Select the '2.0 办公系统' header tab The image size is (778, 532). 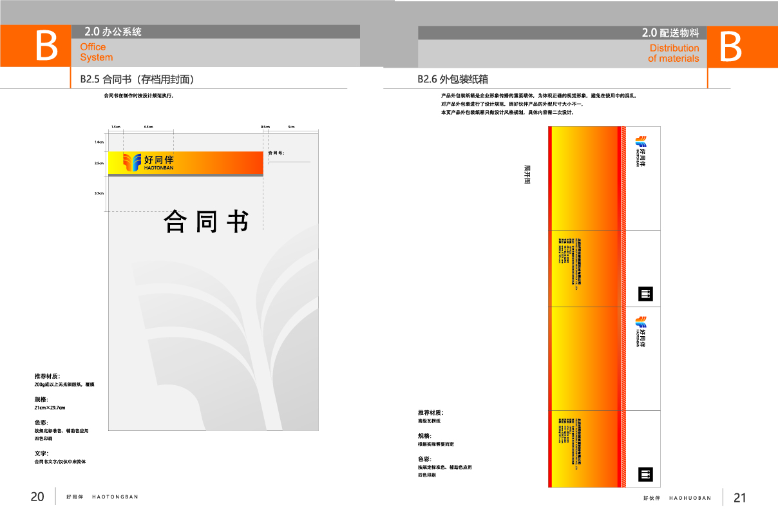coord(113,32)
